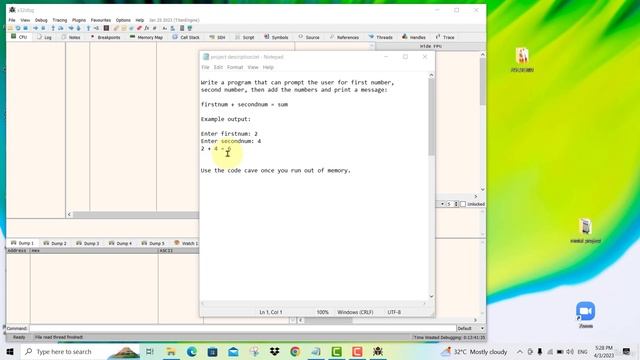Open the Plugins menu in x32dbg
Viewport: 640px width, 360px height.
[79, 20]
